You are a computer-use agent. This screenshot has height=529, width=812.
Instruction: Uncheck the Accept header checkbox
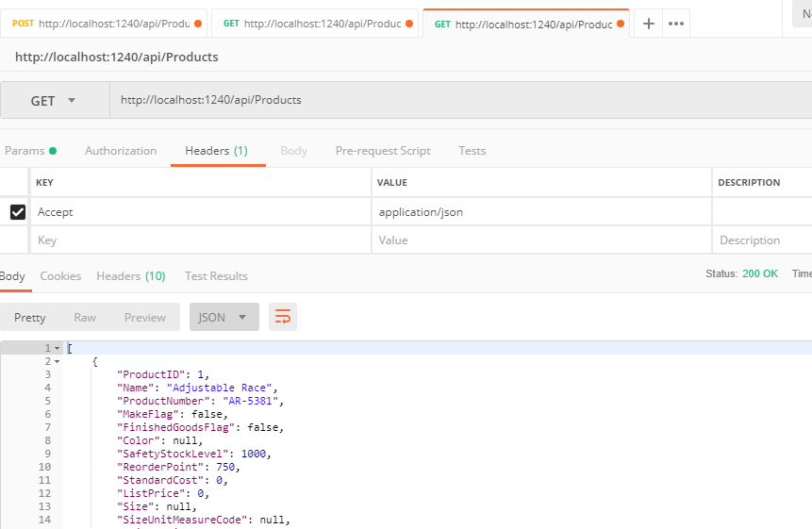click(x=17, y=212)
